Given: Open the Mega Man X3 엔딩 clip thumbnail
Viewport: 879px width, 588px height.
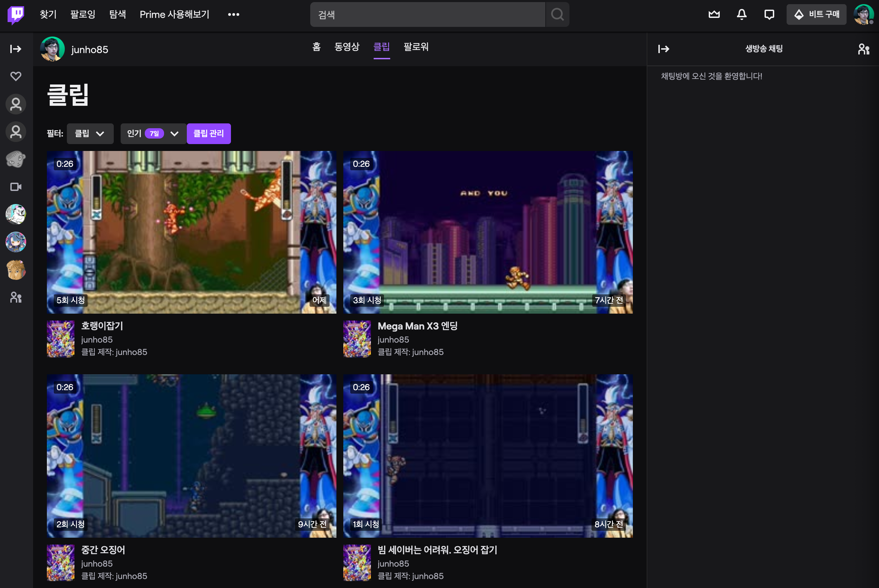Looking at the screenshot, I should (x=487, y=232).
